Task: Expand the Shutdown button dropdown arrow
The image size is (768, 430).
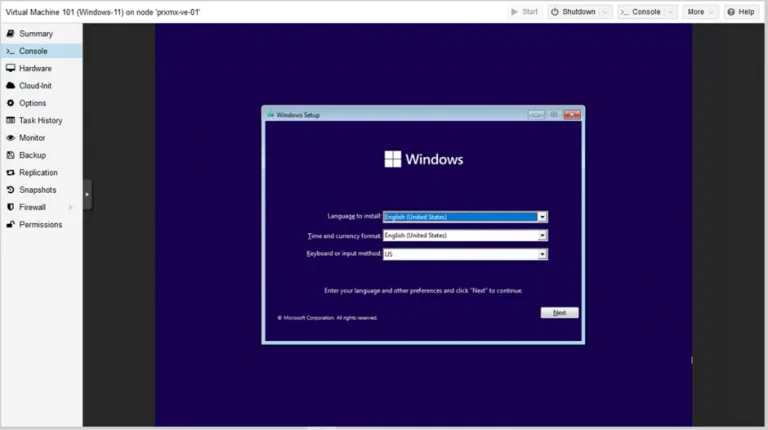Action: click(605, 12)
